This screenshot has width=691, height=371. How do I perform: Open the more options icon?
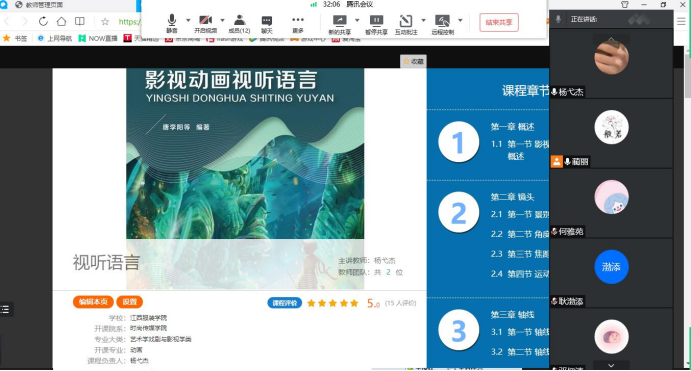click(x=298, y=23)
